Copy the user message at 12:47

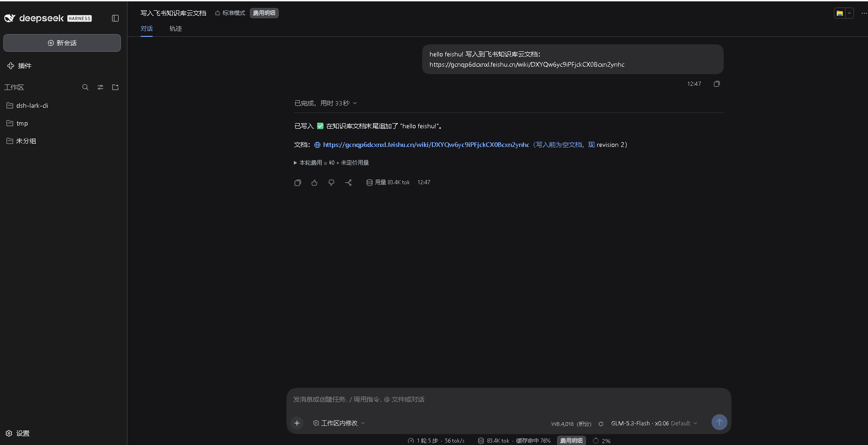tap(717, 84)
